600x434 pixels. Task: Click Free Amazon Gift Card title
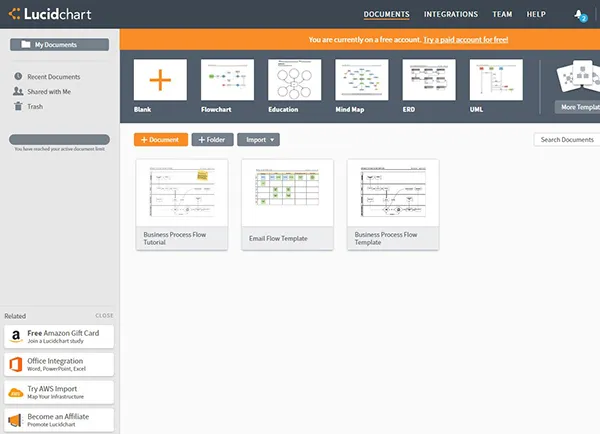pos(63,333)
